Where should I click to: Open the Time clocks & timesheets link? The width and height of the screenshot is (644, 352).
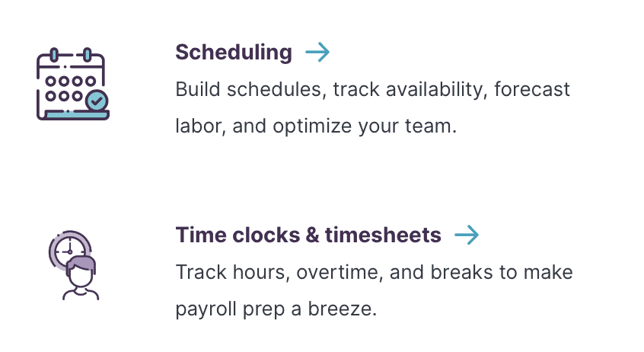coord(308,235)
